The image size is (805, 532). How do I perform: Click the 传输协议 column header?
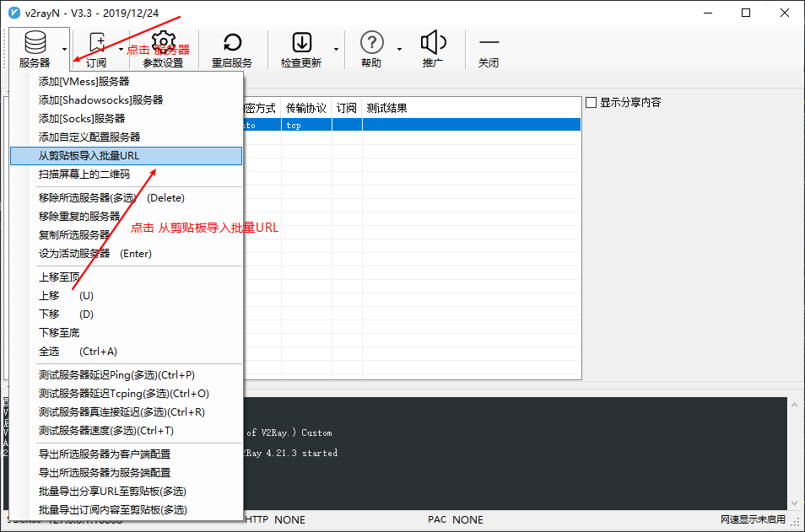coord(306,108)
